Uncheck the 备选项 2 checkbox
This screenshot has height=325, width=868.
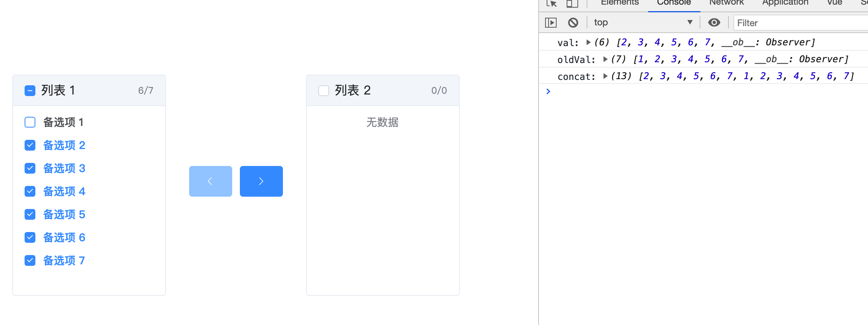pyautogui.click(x=30, y=145)
